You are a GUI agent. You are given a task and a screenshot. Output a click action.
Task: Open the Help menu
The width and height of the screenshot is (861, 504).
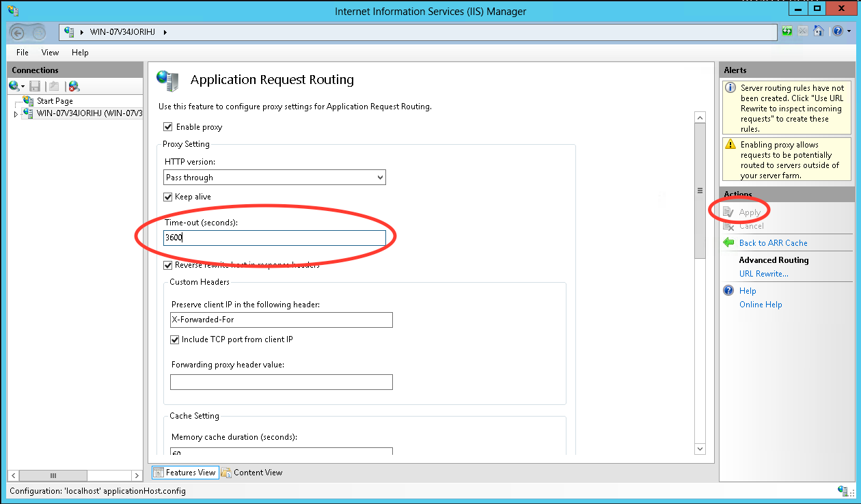(x=80, y=53)
